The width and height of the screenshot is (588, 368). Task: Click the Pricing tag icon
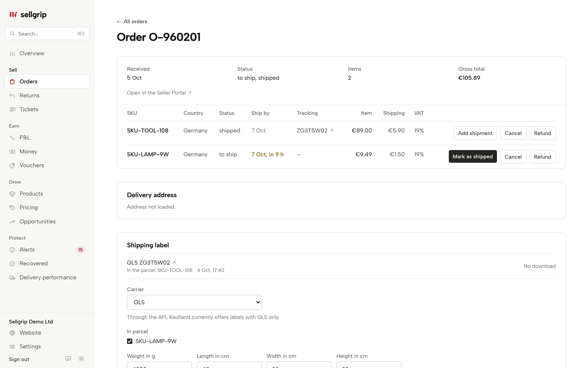(x=12, y=208)
